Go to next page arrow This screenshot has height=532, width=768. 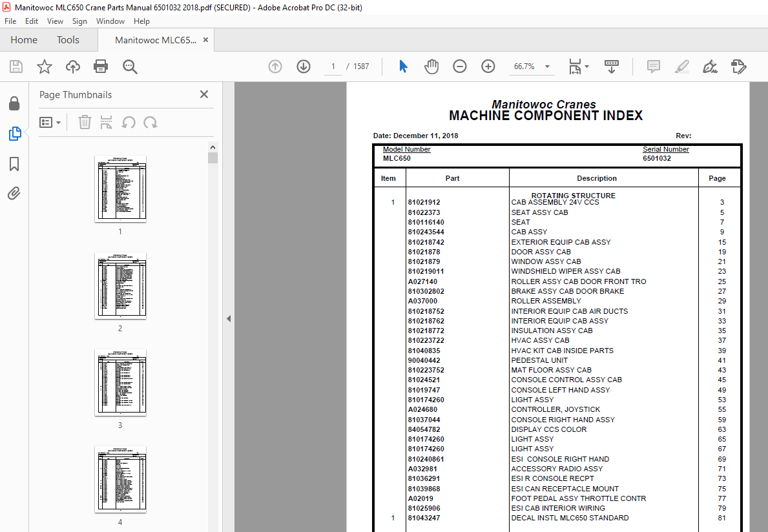304,66
